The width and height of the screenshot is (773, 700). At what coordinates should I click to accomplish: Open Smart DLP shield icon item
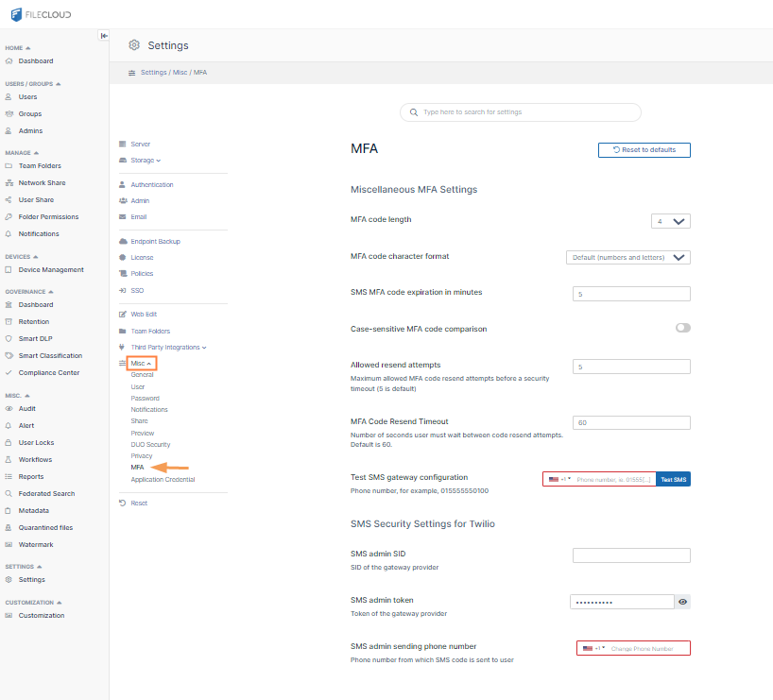point(9,338)
